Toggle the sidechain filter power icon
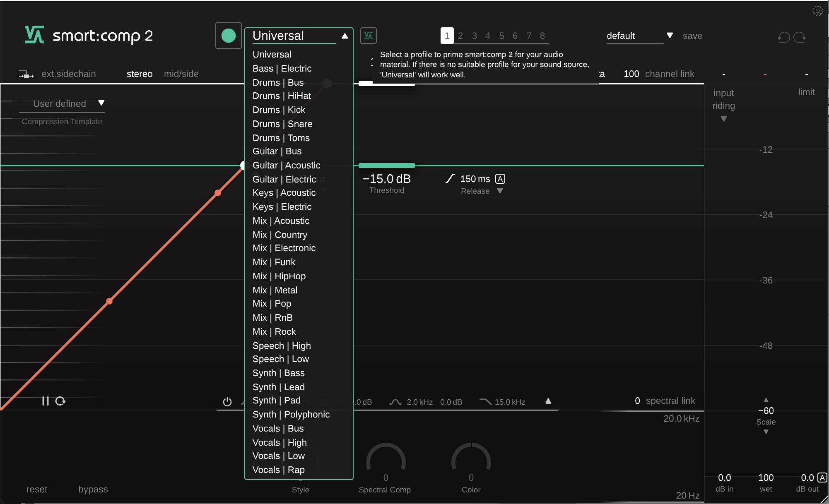This screenshot has height=504, width=829. (227, 402)
